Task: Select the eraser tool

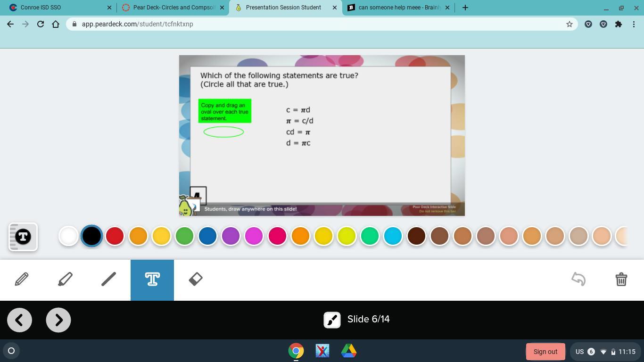Action: [x=196, y=280]
